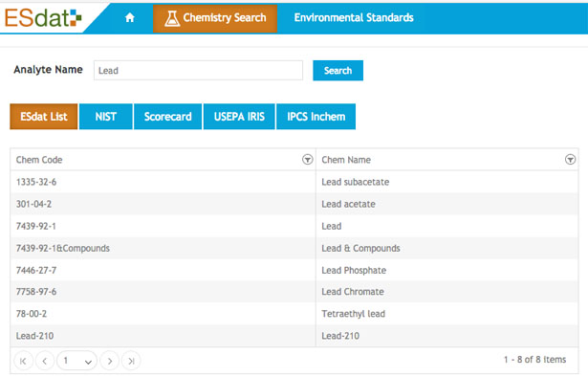Select the Lead Chromate row
588x378 pixels.
pyautogui.click(x=294, y=292)
